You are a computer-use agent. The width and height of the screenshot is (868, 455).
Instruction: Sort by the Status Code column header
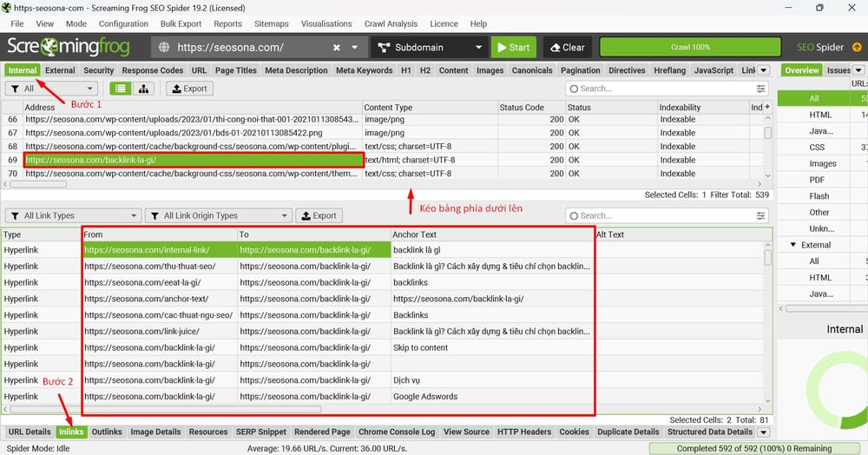[531, 108]
